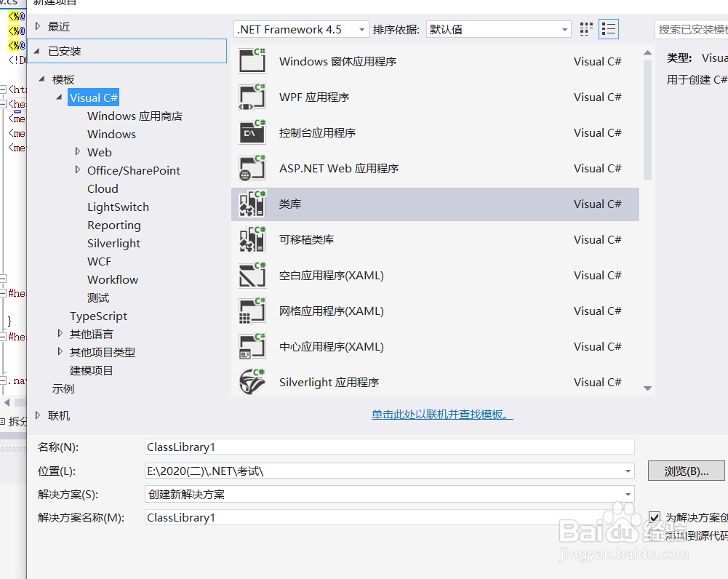The width and height of the screenshot is (728, 579).
Task: Click the template list scroll up arrow
Action: click(648, 52)
